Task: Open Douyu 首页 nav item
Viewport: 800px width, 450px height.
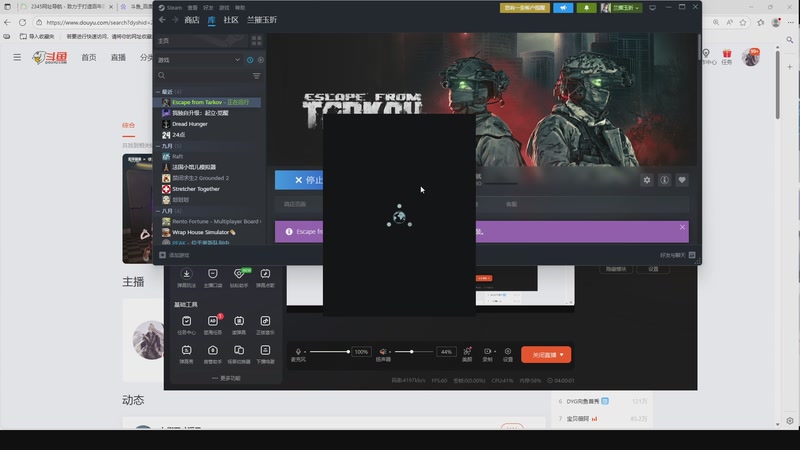Action: pos(89,57)
